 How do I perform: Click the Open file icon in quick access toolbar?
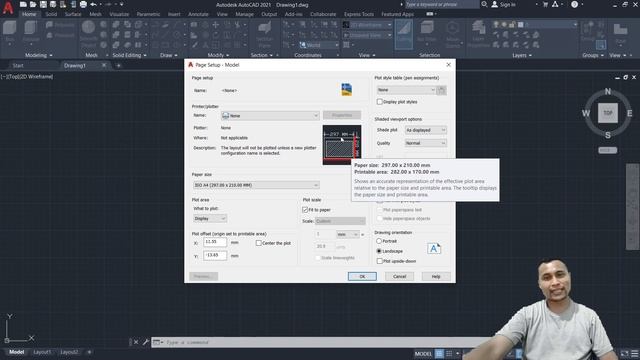click(33, 4)
